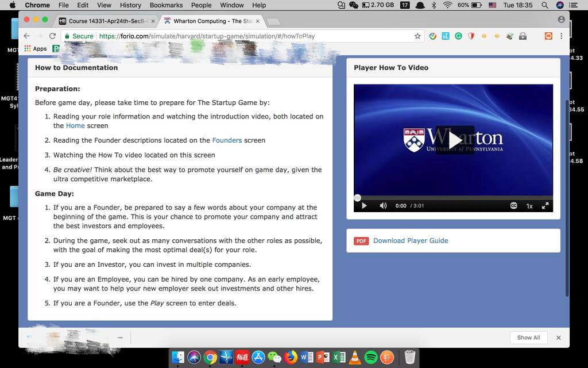Open the Edit menu
Viewport: 588px width, 368px height.
click(x=83, y=5)
